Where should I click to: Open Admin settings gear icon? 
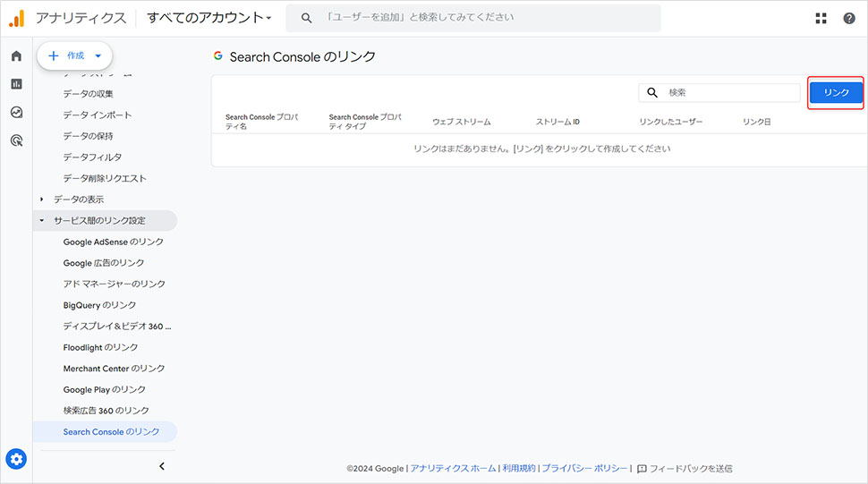pyautogui.click(x=16, y=459)
